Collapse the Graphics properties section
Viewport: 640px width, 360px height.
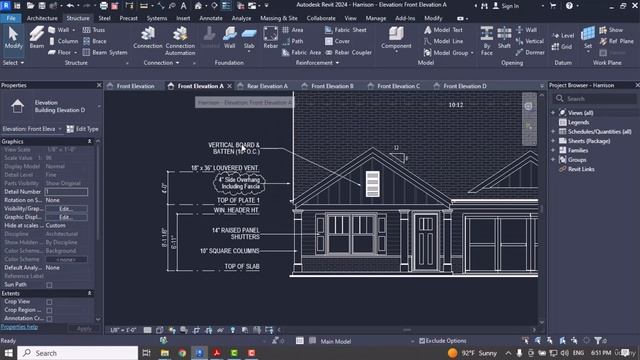pos(90,142)
